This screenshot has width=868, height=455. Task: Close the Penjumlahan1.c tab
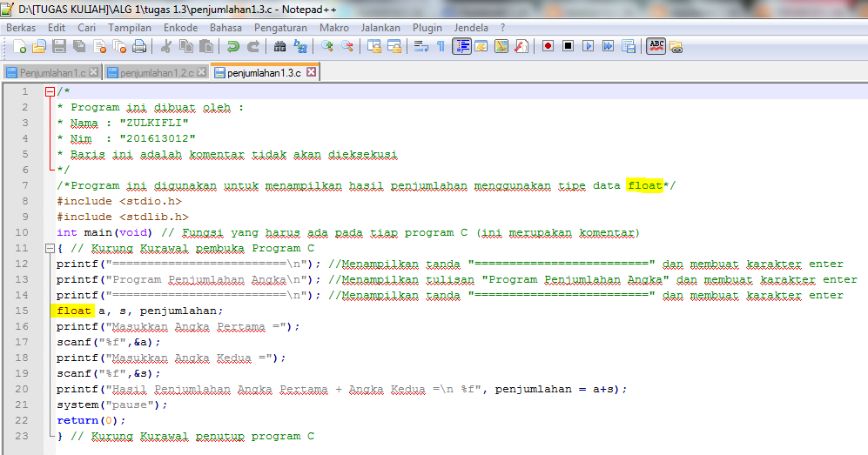[93, 72]
